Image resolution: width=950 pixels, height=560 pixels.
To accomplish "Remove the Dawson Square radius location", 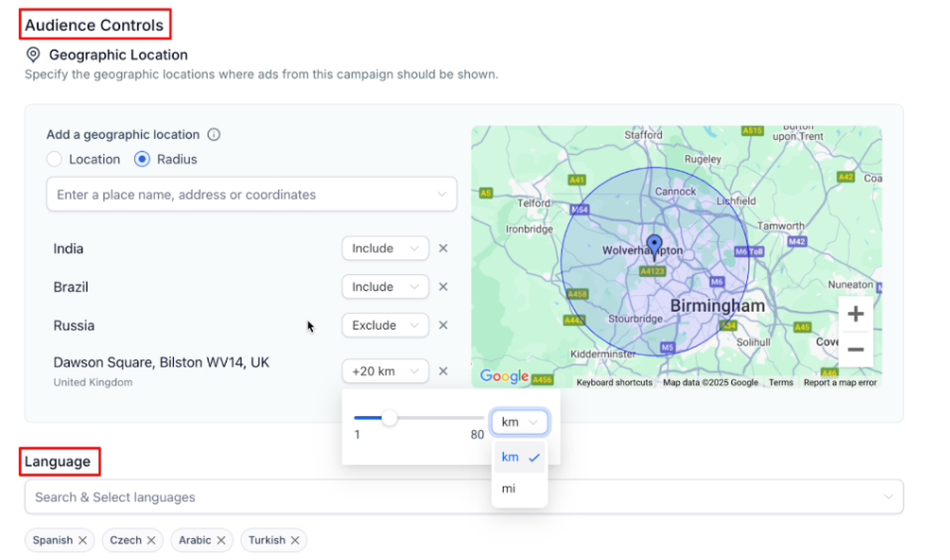I will 443,371.
